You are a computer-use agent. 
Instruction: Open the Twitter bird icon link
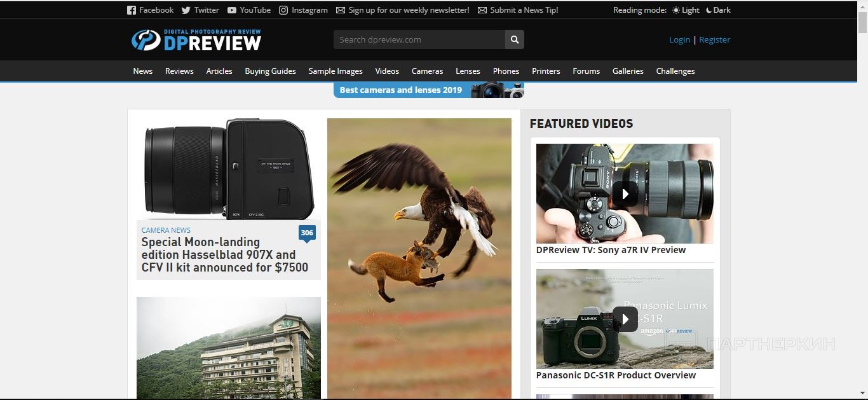(x=186, y=10)
